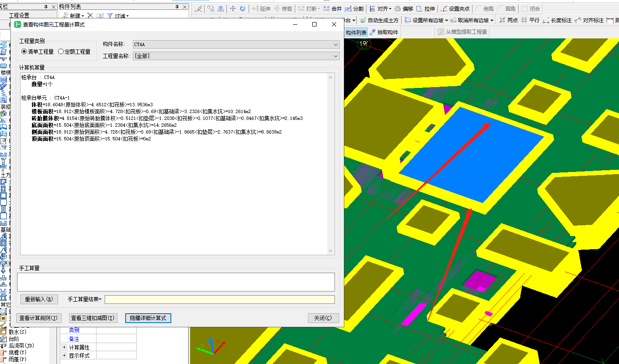
Task: Click the copy icon next to delete in 构件列表
Action: click(x=100, y=16)
